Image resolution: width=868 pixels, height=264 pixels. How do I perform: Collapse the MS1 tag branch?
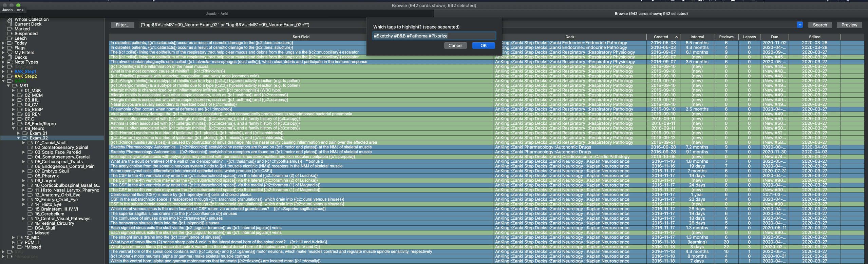8,86
